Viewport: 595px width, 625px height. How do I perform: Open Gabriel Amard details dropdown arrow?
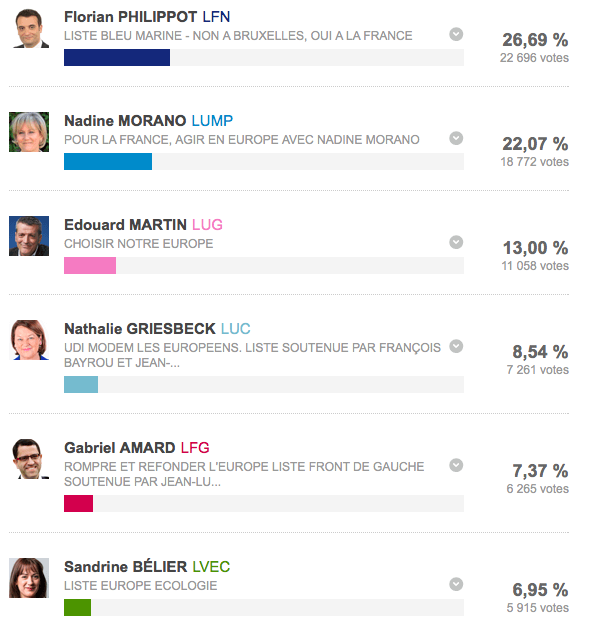tap(456, 465)
